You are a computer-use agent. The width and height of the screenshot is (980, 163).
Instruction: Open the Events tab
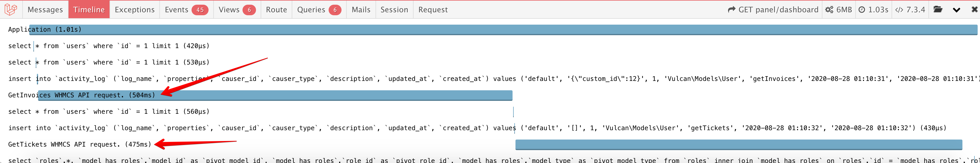pos(186,9)
